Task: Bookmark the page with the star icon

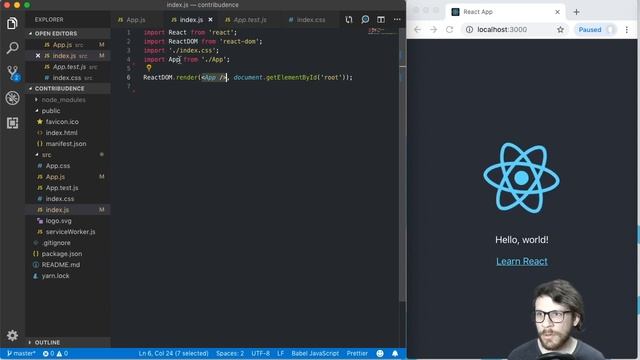Action: coord(560,29)
